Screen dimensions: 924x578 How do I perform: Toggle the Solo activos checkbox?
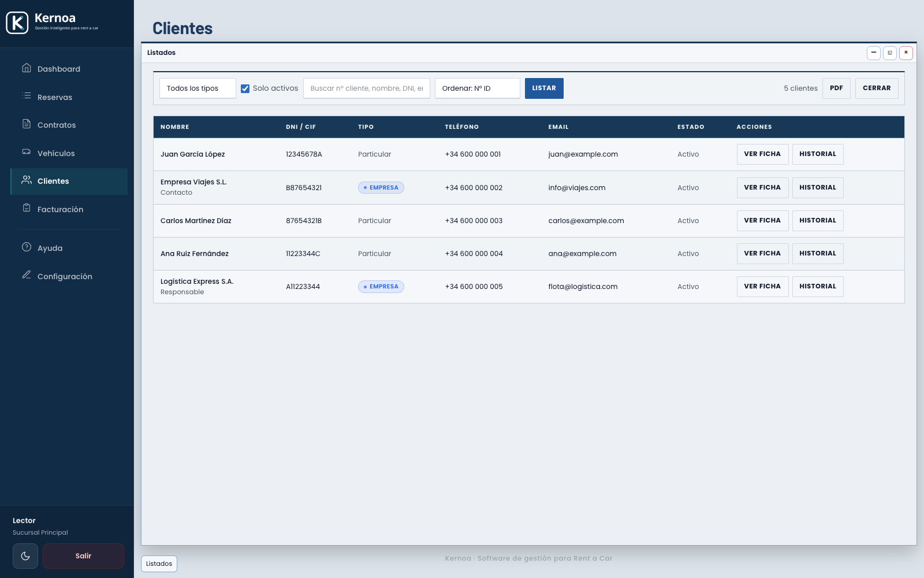[x=245, y=88]
